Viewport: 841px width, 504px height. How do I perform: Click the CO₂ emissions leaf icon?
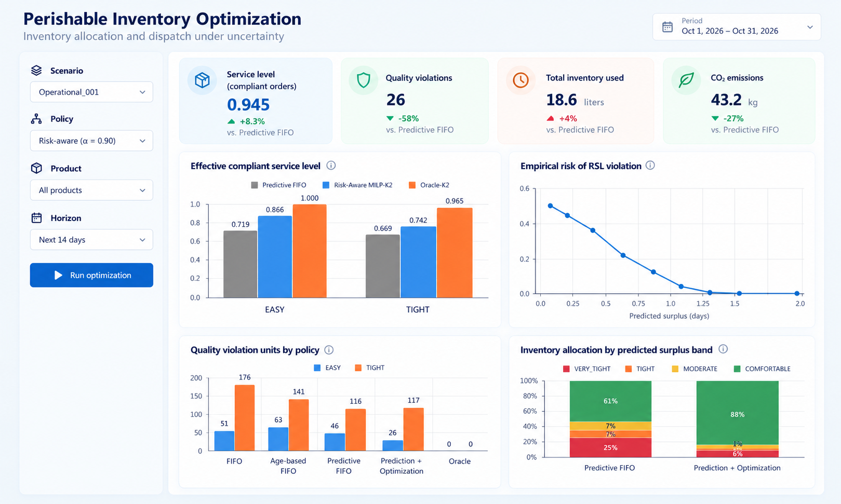[x=686, y=80]
